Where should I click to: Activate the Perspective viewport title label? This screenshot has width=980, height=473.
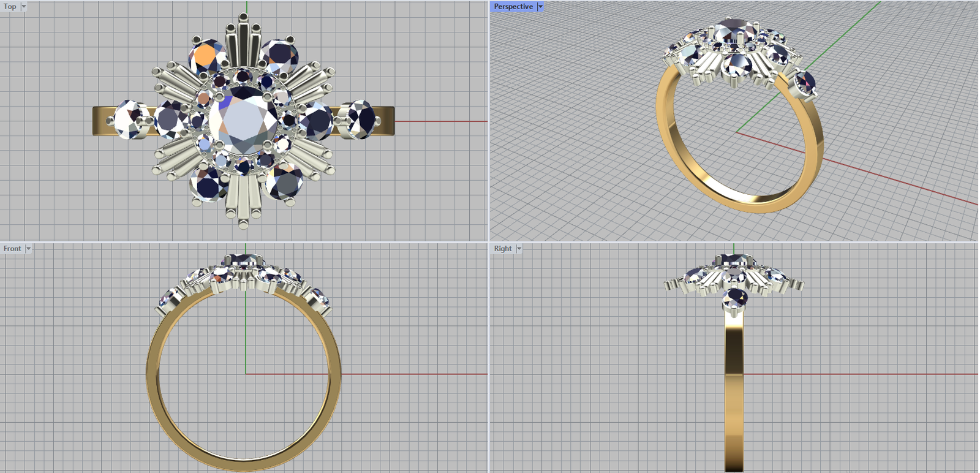(513, 7)
